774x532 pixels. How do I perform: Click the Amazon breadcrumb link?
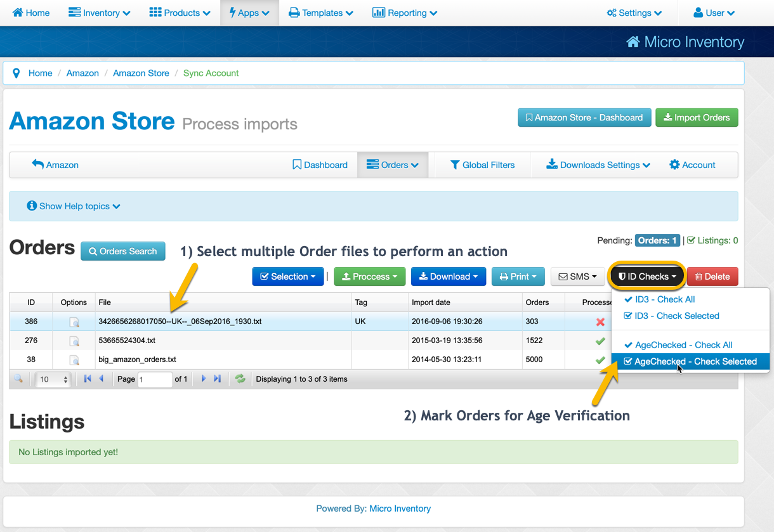tap(82, 73)
